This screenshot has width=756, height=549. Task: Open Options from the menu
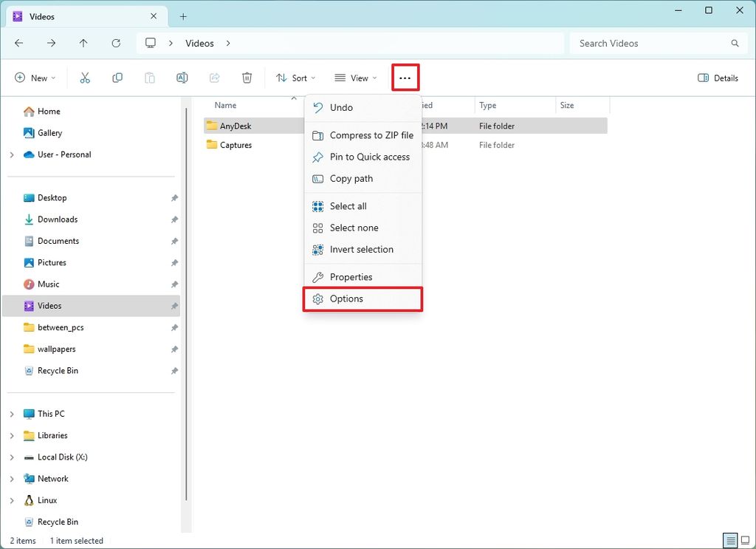pos(363,299)
